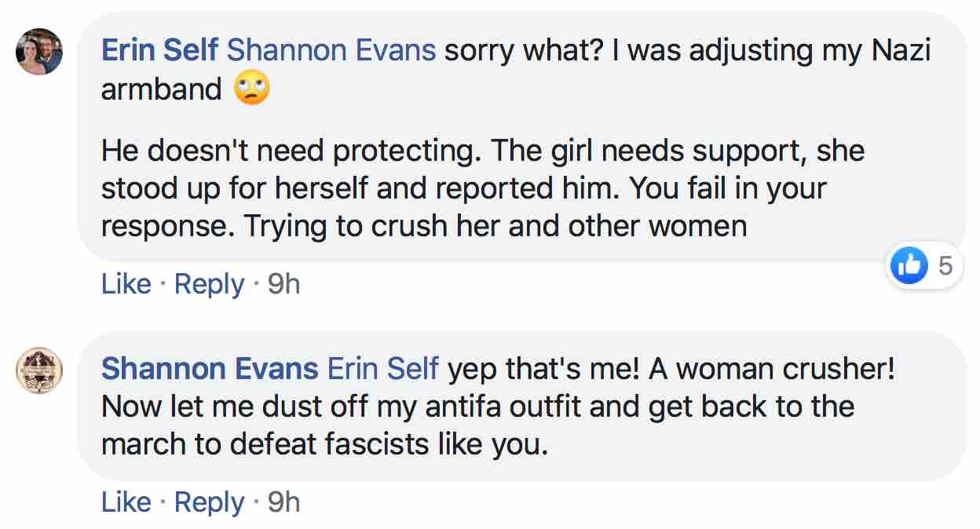This screenshot has height=529, width=980.
Task: Open the 9h timestamp under Shannon's comment
Action: coord(283,502)
